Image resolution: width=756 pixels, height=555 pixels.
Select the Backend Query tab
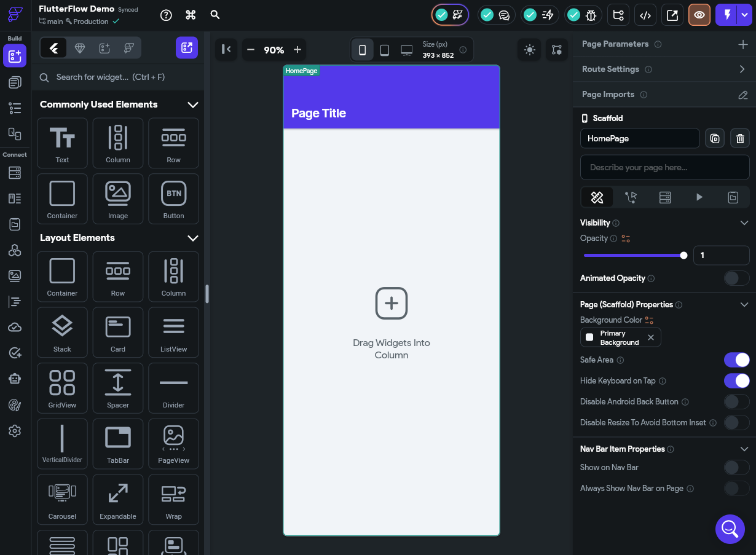coord(665,197)
